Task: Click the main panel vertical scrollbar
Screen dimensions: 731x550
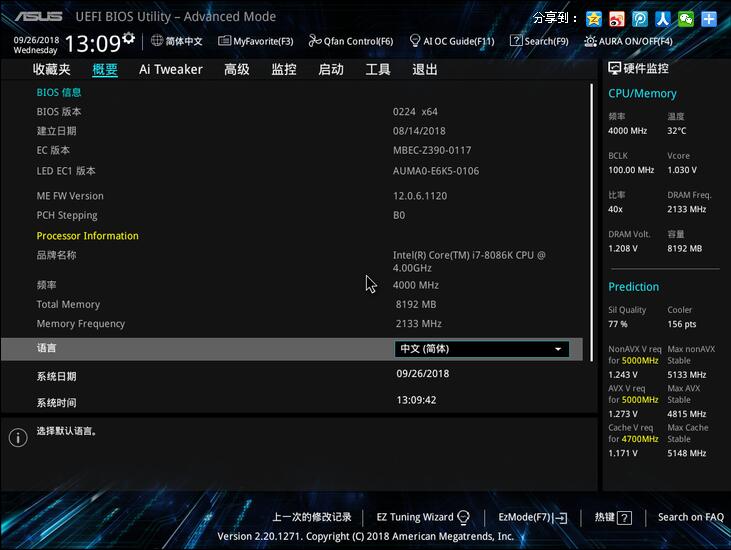Action: (x=592, y=222)
